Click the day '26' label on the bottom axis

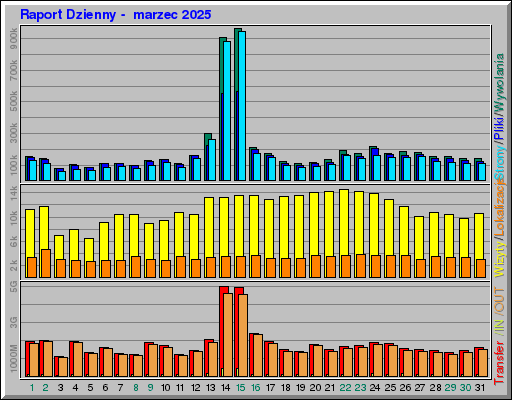tap(405, 388)
